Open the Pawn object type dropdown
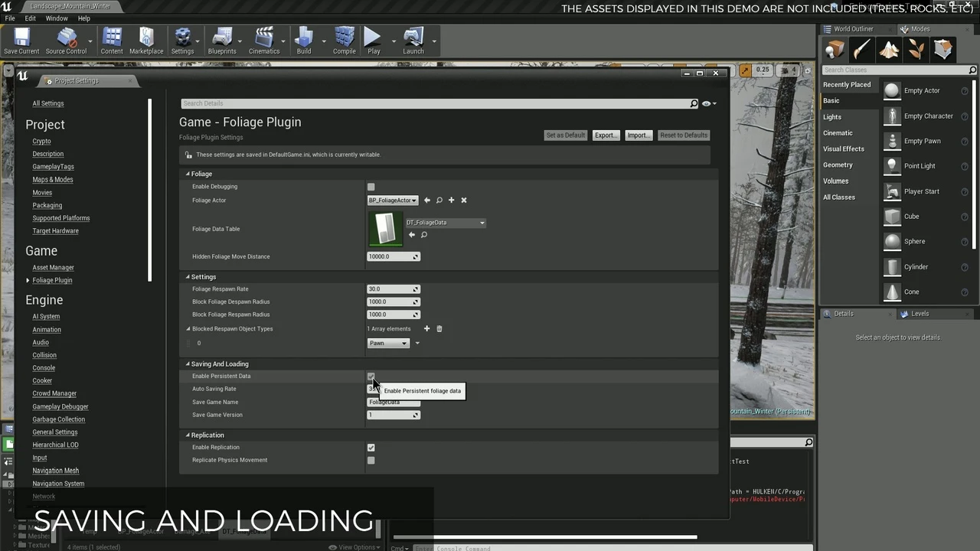The height and width of the screenshot is (551, 980). pos(388,344)
